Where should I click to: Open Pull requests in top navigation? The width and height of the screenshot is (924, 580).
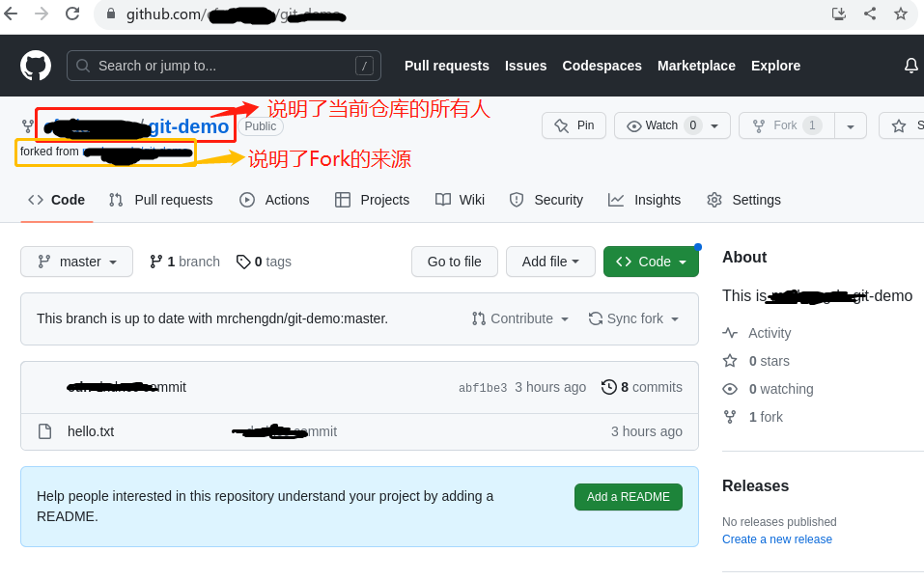pos(447,66)
